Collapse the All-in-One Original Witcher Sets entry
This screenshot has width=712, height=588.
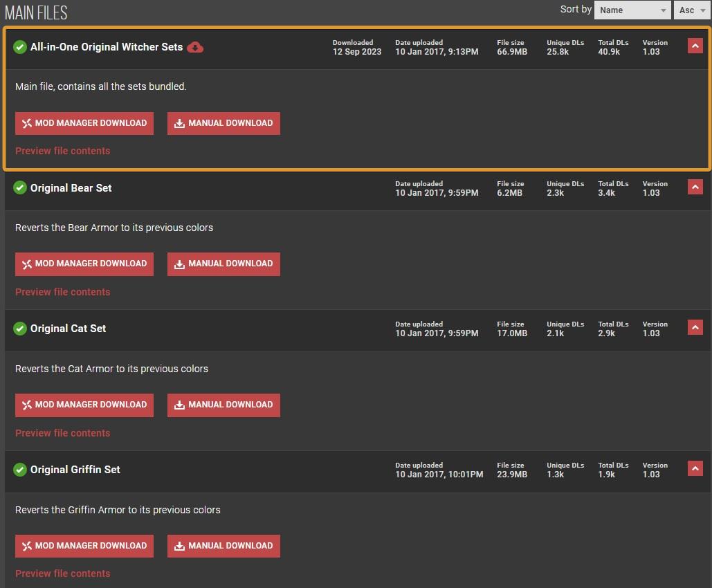pos(695,46)
